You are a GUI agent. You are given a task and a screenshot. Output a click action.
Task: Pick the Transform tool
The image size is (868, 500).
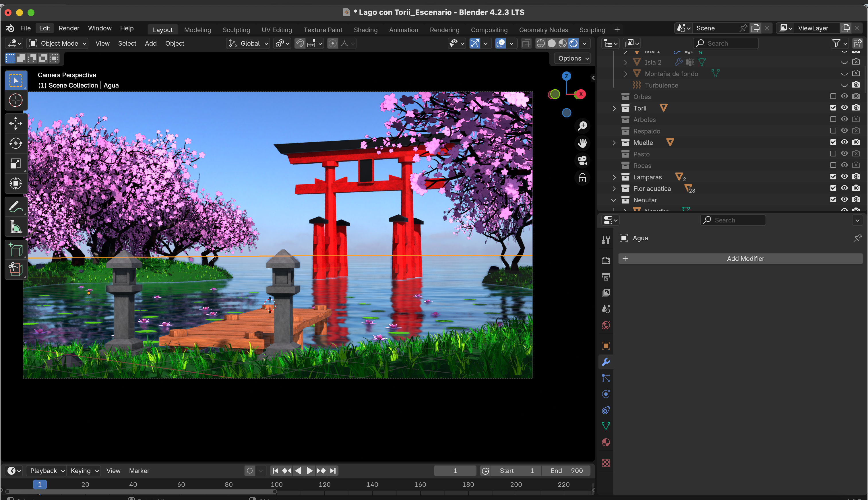[16, 183]
